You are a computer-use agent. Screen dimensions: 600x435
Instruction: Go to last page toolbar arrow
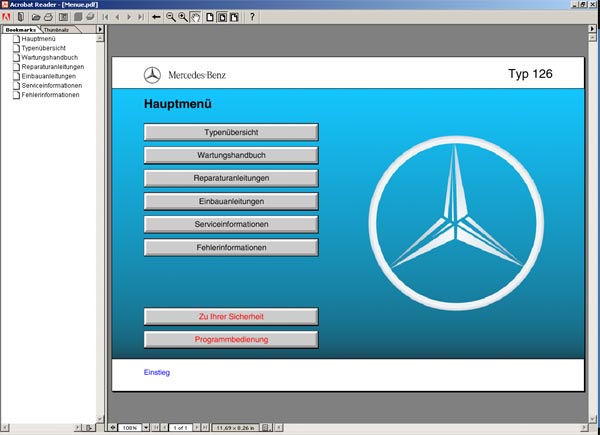click(x=141, y=17)
